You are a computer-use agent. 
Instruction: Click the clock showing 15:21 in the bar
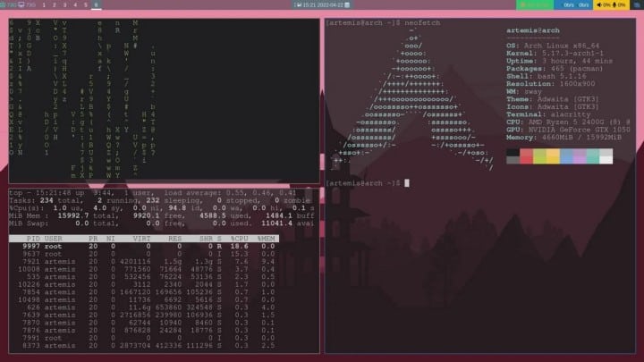[310, 5]
